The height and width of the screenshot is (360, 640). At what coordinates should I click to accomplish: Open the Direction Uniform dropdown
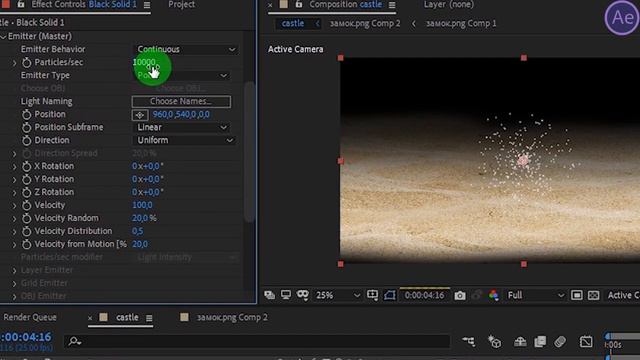(185, 140)
